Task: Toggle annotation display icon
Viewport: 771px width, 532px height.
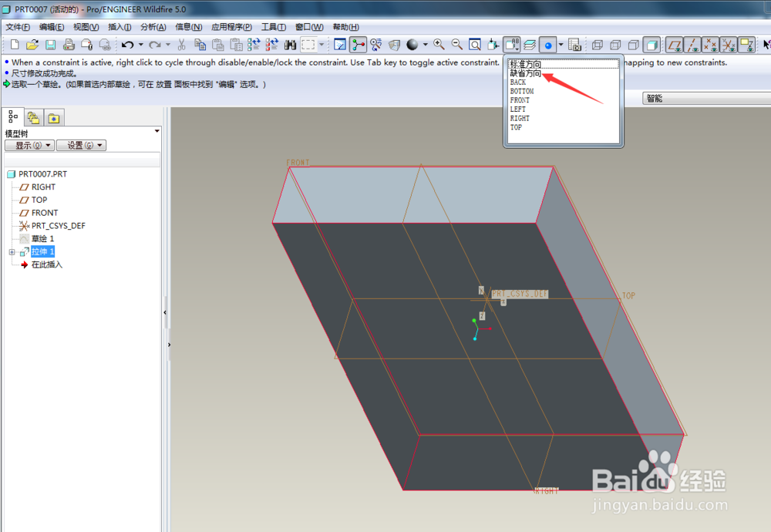Action: point(747,45)
